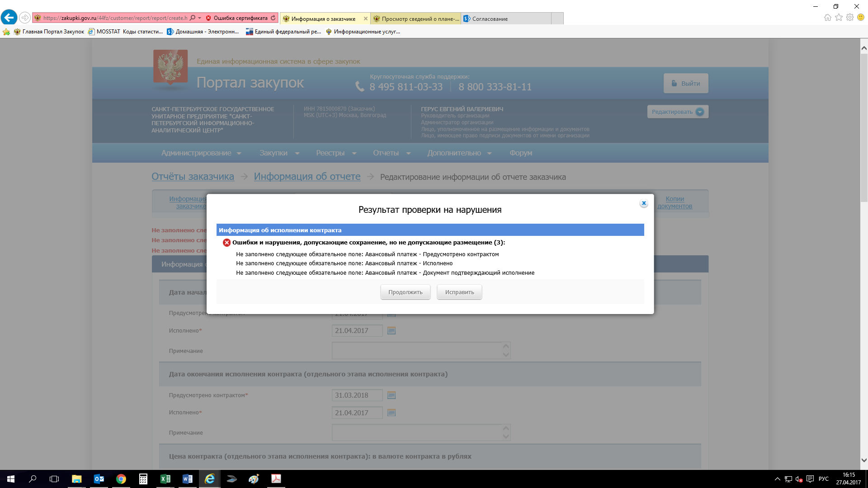Open the Форум menu item

point(521,153)
